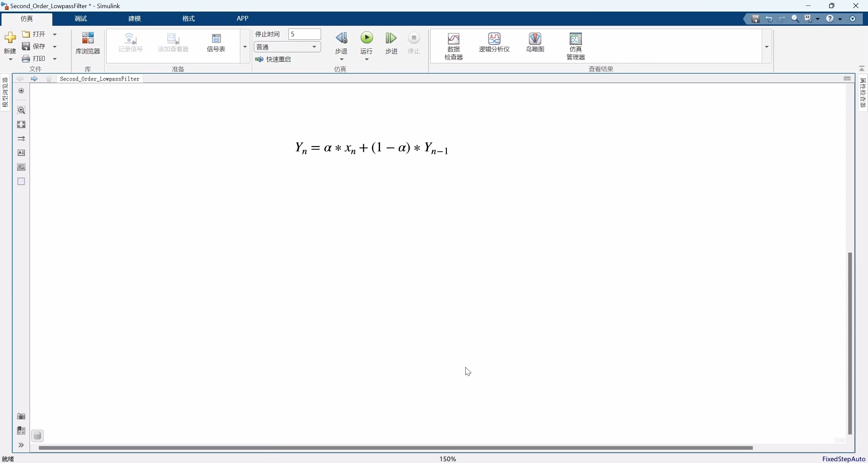Switch to the Modeling (建模) tab

click(x=135, y=18)
